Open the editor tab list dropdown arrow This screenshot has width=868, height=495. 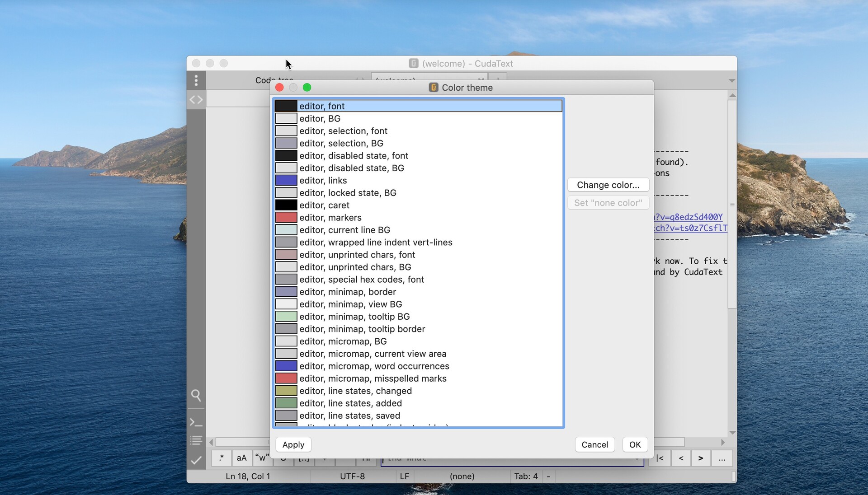pos(731,80)
